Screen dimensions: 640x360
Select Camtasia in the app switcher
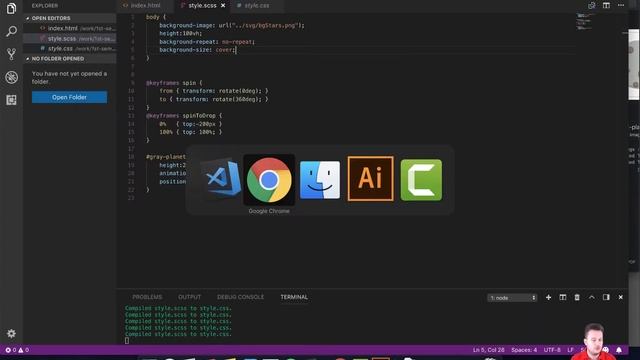point(421,180)
